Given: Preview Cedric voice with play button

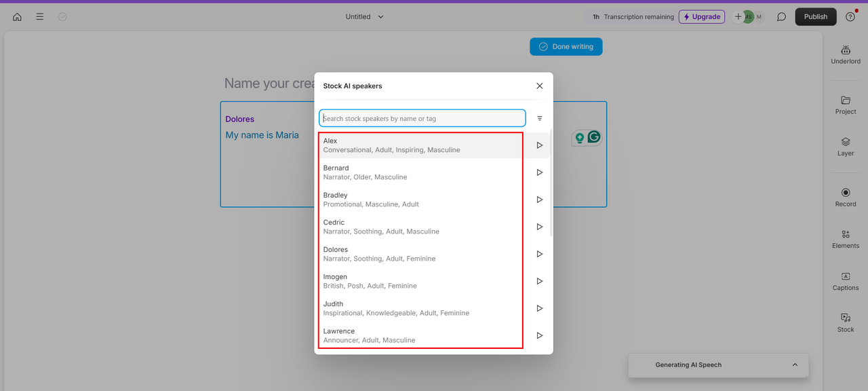Looking at the screenshot, I should pyautogui.click(x=540, y=227).
